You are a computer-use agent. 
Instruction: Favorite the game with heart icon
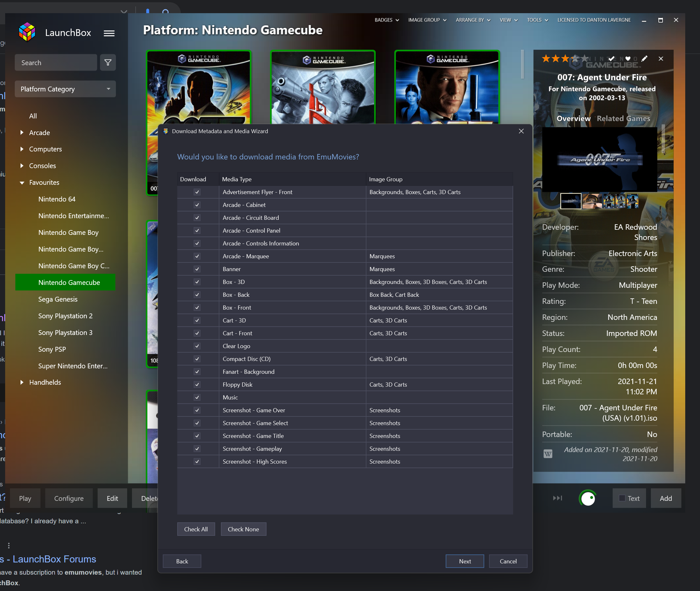[628, 59]
